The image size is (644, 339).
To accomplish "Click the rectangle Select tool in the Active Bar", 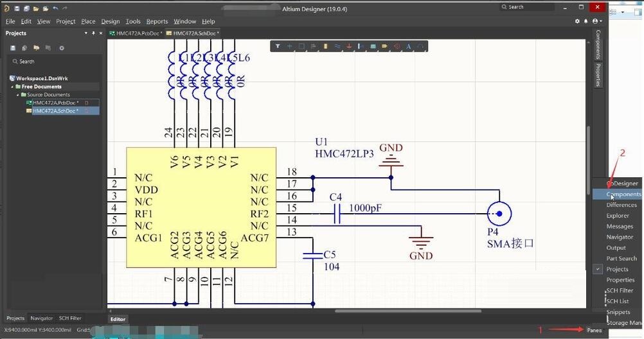I will (x=301, y=46).
